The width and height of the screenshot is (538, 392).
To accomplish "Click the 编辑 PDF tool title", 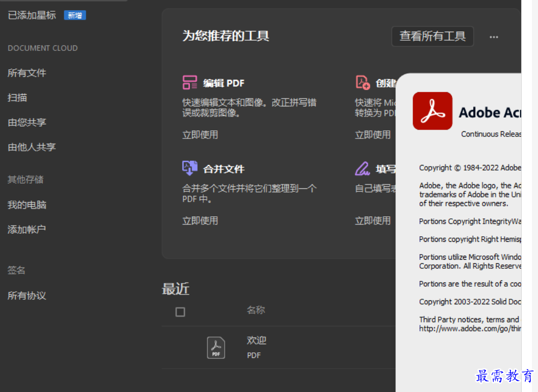I will 224,83.
